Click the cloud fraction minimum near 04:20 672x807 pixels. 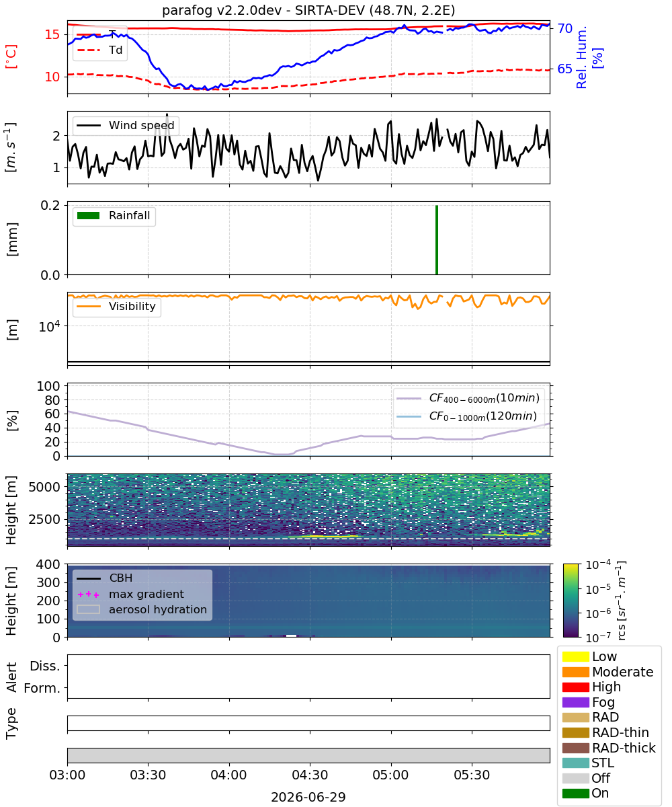(x=282, y=454)
